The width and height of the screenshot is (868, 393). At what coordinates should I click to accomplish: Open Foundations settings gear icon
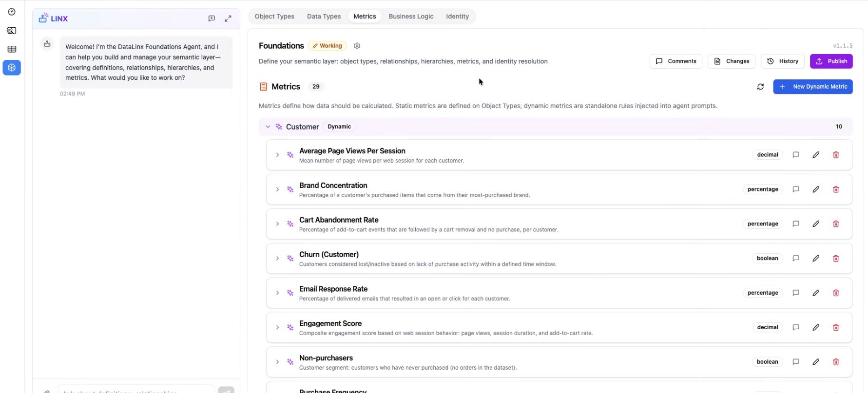pos(357,46)
